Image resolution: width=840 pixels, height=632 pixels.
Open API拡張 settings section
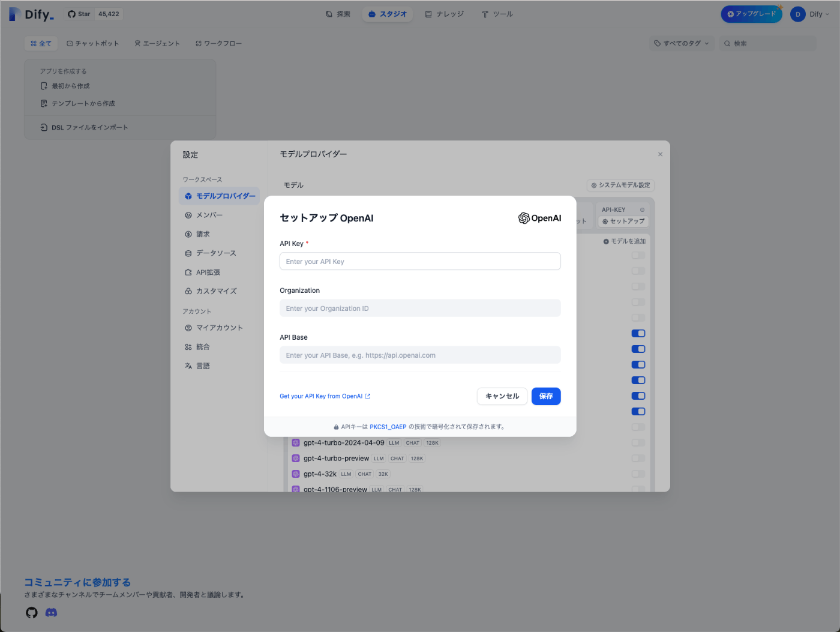[220, 272]
